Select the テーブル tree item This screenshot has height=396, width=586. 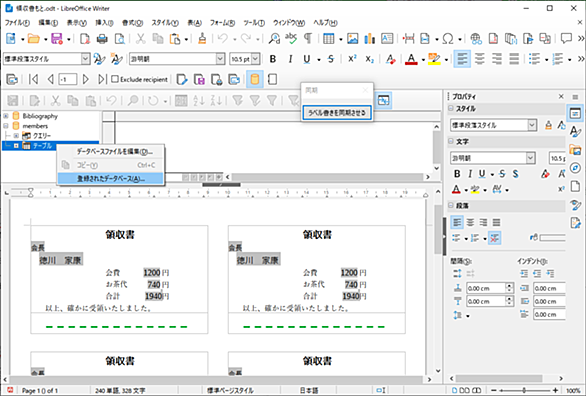(x=42, y=145)
